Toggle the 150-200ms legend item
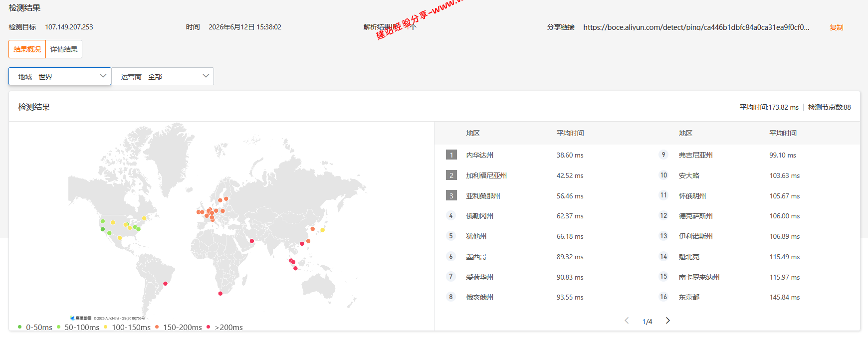Screen dimensions: 868x337 coord(178,327)
